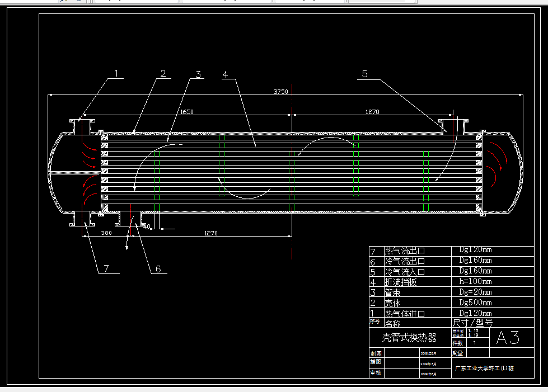This screenshot has width=548, height=392.
Task: Select the lower 1270 dimension beside 380
Action: point(210,233)
